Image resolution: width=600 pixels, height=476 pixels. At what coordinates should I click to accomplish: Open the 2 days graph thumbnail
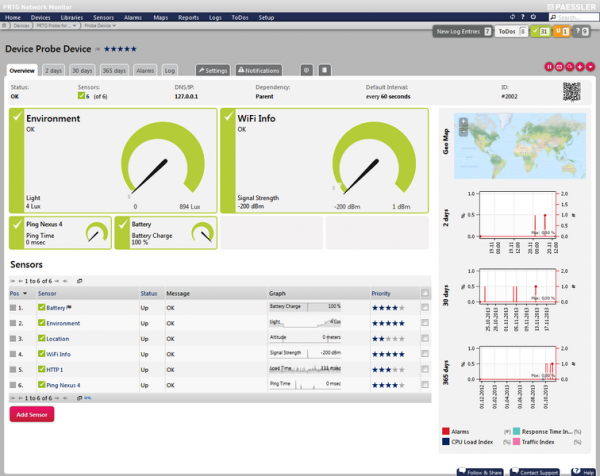(x=517, y=222)
